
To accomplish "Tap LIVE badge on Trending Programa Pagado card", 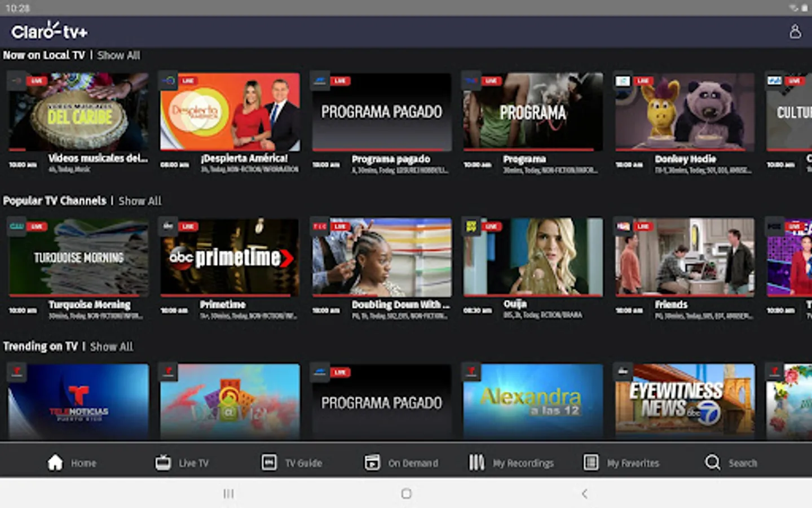I will 340,372.
